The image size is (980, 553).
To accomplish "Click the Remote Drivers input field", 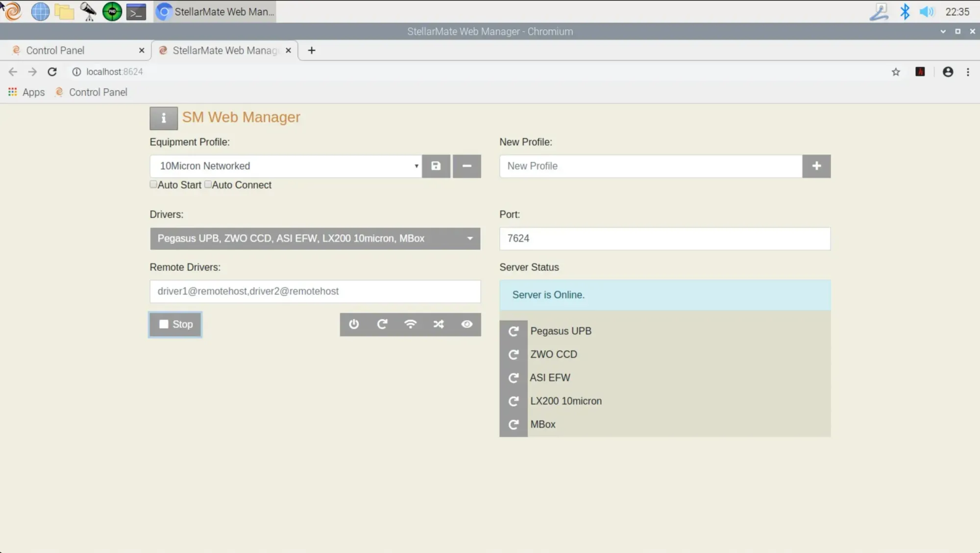I will 315,292.
